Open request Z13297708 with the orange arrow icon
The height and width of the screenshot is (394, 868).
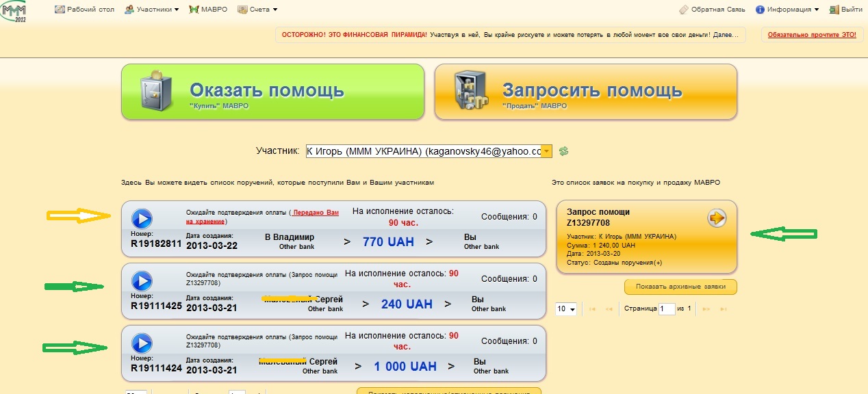(717, 218)
